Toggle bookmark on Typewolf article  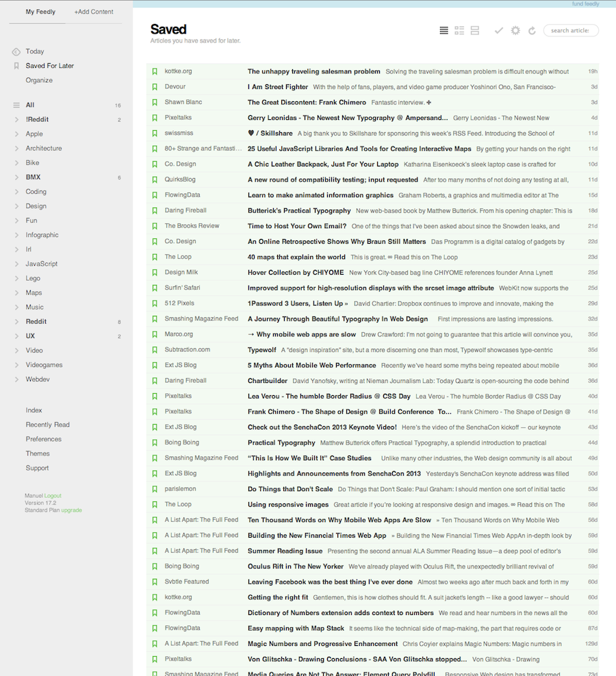(x=155, y=350)
